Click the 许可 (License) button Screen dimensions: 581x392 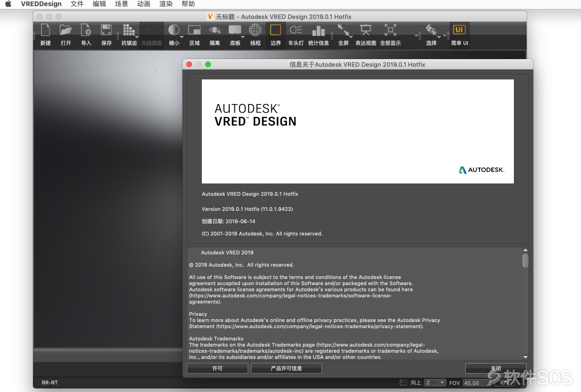point(217,368)
